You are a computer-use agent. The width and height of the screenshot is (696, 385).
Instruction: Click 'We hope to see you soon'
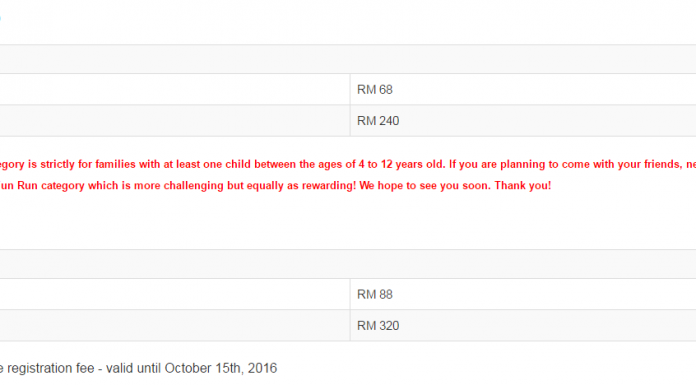coord(425,186)
